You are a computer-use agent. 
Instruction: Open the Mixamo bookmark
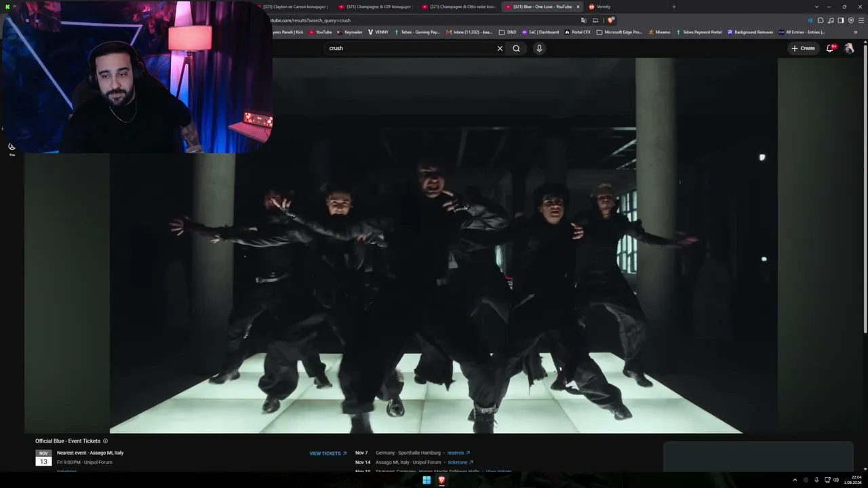(659, 32)
